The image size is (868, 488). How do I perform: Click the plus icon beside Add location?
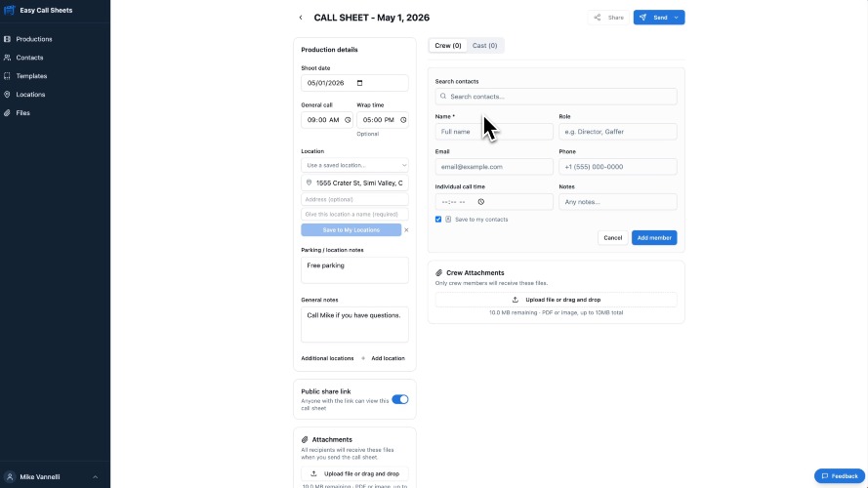click(x=363, y=358)
